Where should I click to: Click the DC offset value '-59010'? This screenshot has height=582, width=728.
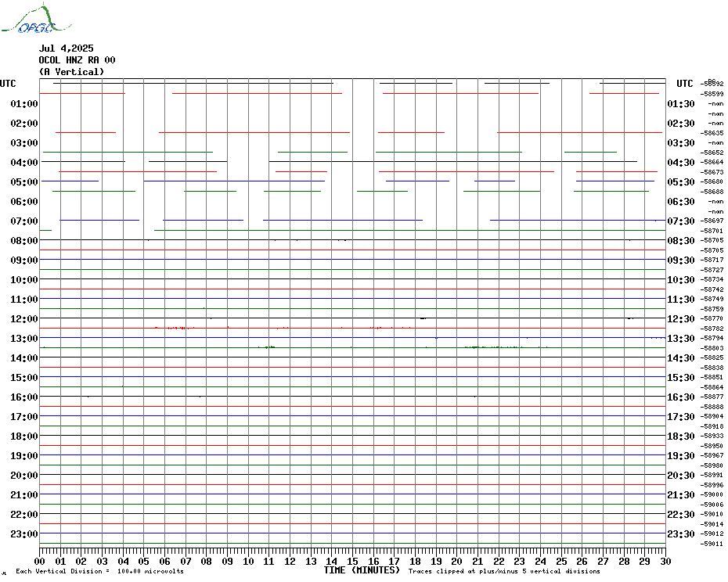[x=712, y=514]
